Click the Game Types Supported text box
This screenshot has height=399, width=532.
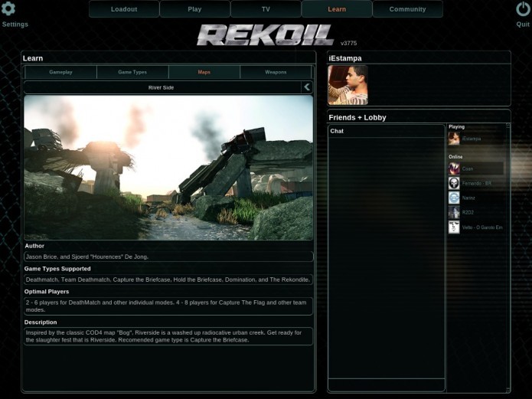168,280
